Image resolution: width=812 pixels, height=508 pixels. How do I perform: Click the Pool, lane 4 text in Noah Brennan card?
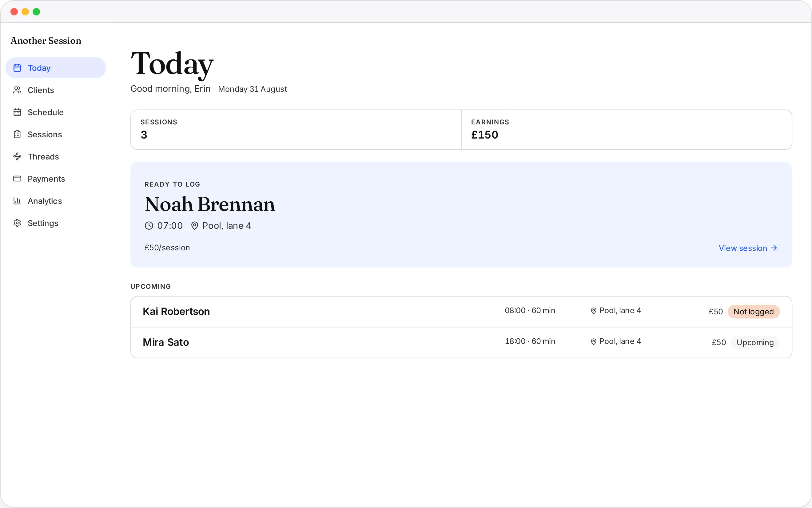pos(227,226)
